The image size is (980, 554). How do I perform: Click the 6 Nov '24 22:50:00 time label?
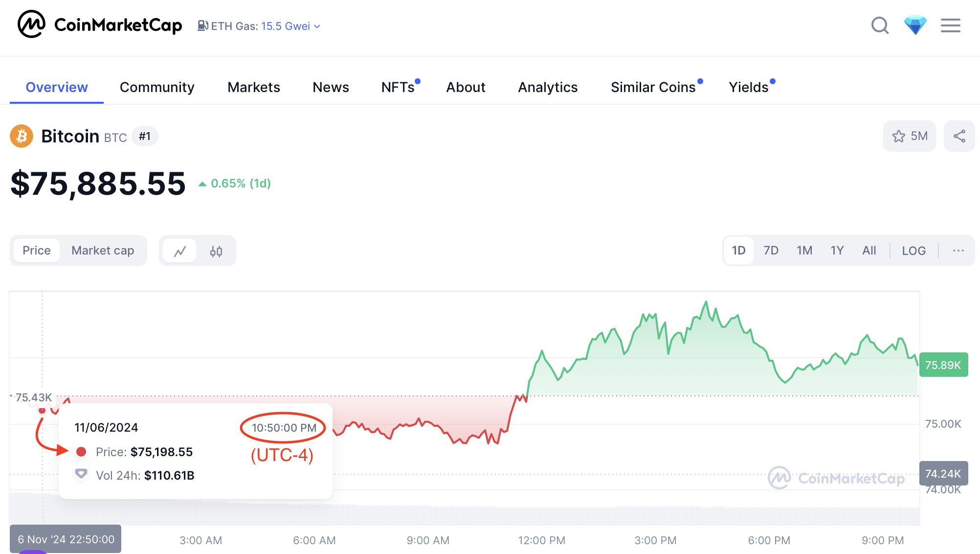[x=66, y=539]
